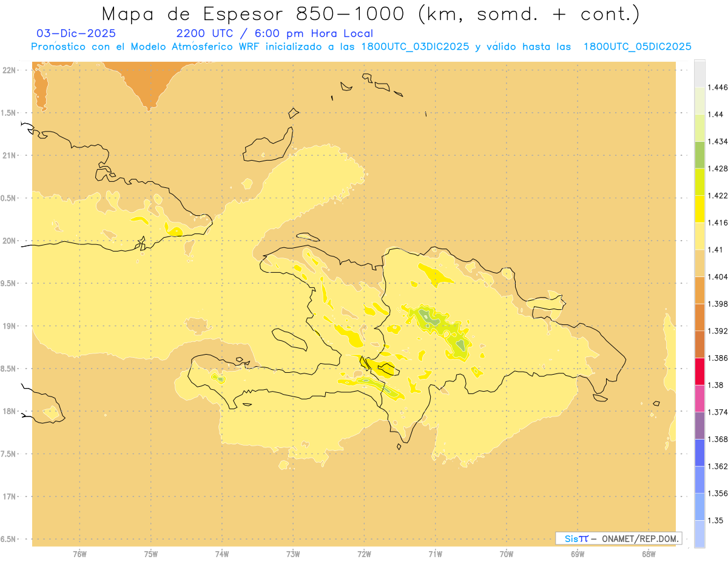The height and width of the screenshot is (562, 728).
Task: Click the latitude label '8.5N'
Action: tap(9, 369)
